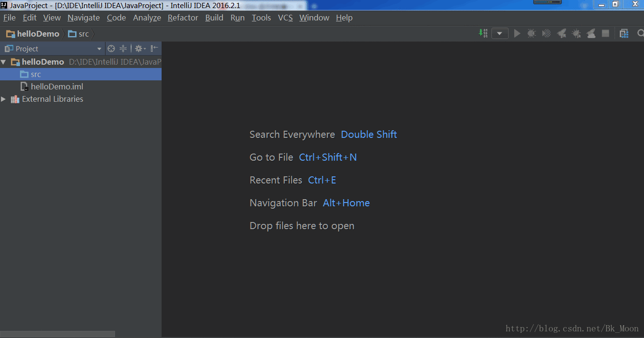Click the helloDemo module root row
The height and width of the screenshot is (338, 644).
point(81,62)
